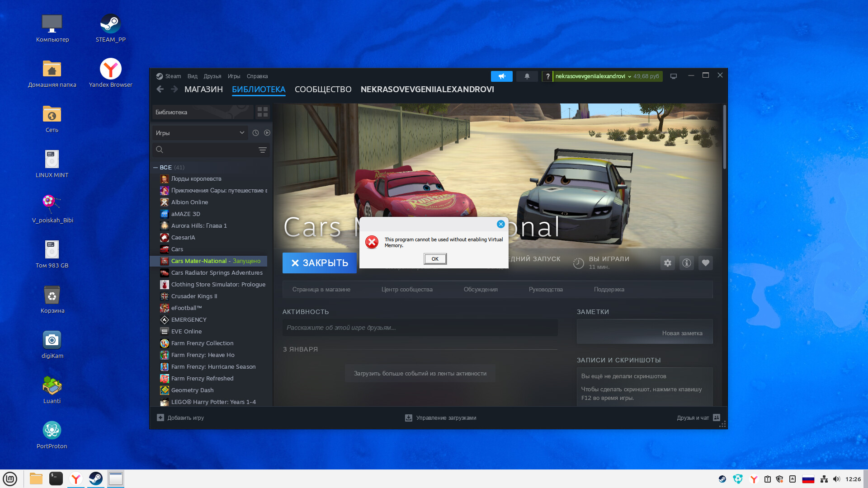Open game settings gear icon
The width and height of the screenshot is (868, 488).
click(667, 263)
